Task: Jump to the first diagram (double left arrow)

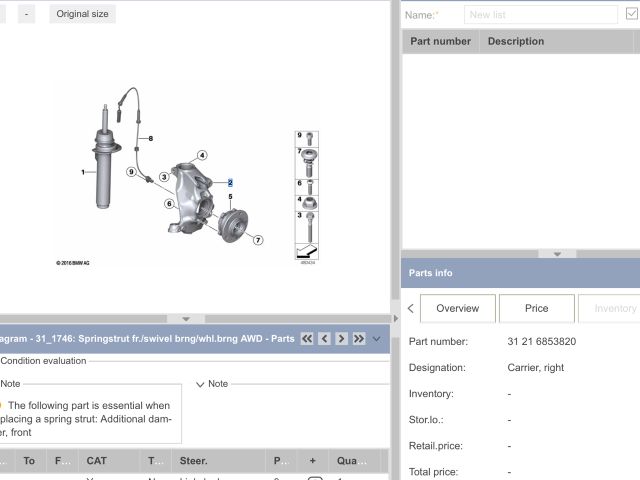Action: (x=307, y=339)
